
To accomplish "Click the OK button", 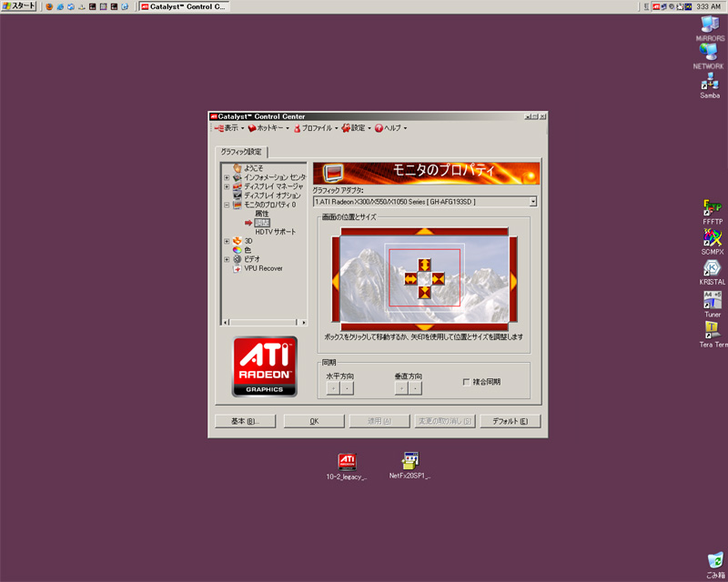I will 314,421.
